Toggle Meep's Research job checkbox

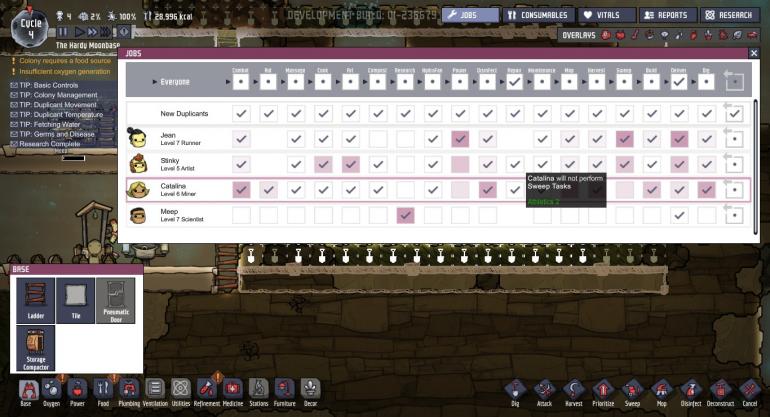(x=405, y=215)
